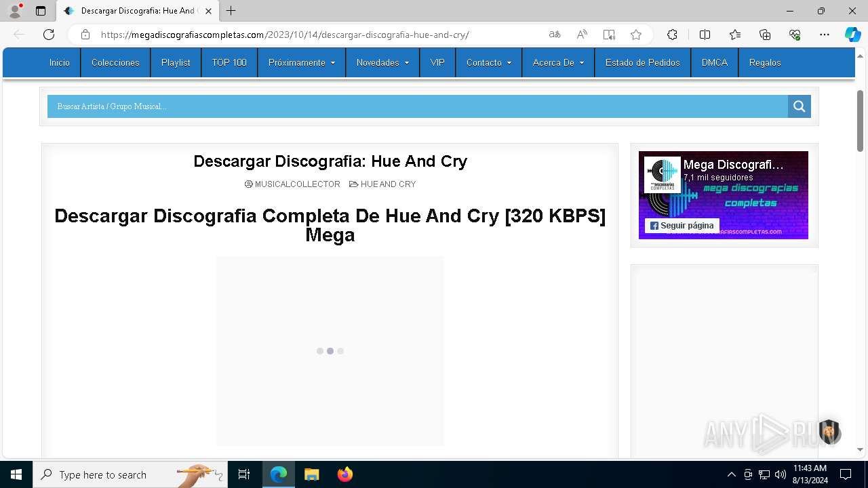Open the Windows Start menu
The width and height of the screenshot is (868, 488).
tap(16, 474)
